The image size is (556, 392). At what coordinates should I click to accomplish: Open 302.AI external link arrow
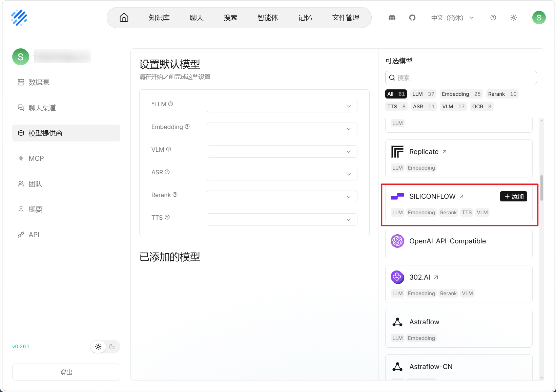click(436, 277)
